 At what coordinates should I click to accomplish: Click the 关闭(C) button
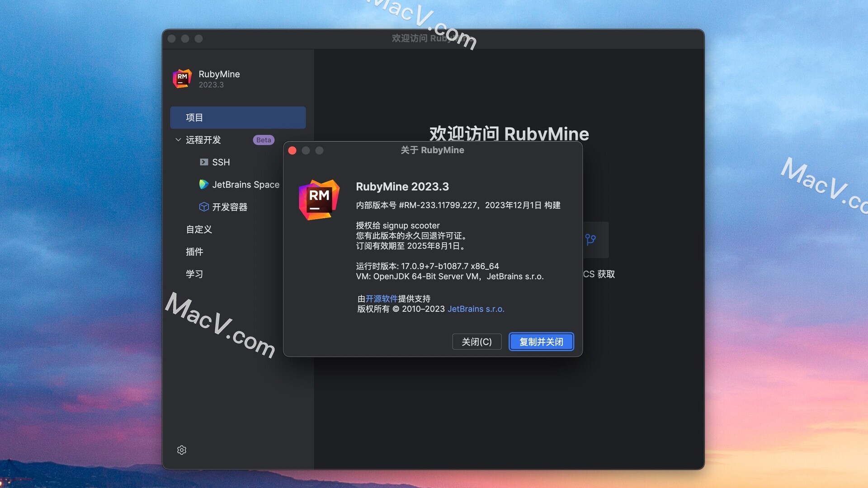tap(477, 342)
